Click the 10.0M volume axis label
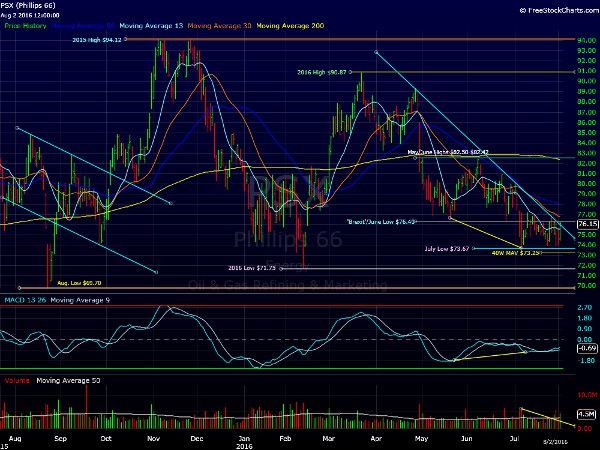The image size is (600, 450). click(587, 395)
